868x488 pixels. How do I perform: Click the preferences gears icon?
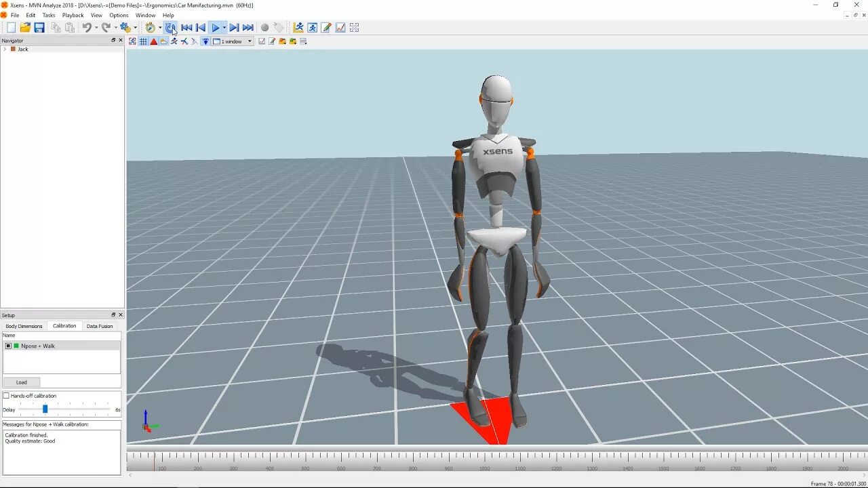click(125, 28)
